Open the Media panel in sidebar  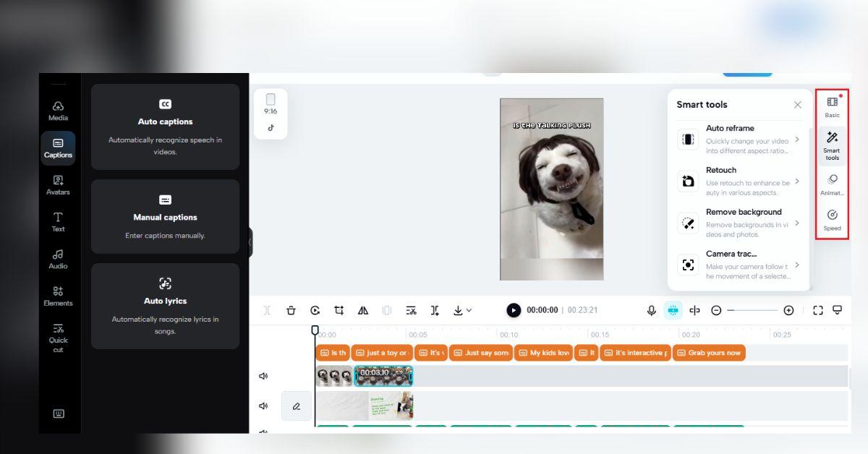point(58,110)
